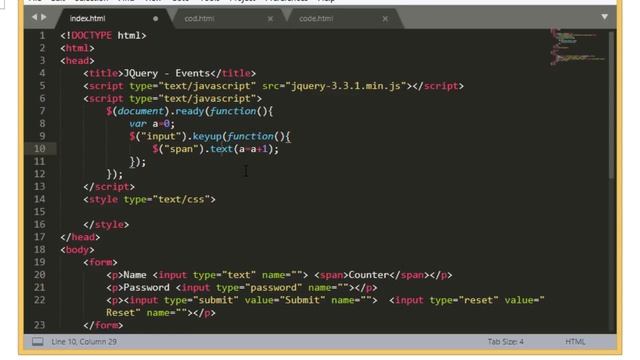Click the "jquery-3.3.1.min.js" source string
The width and height of the screenshot is (640, 360).
click(x=346, y=86)
